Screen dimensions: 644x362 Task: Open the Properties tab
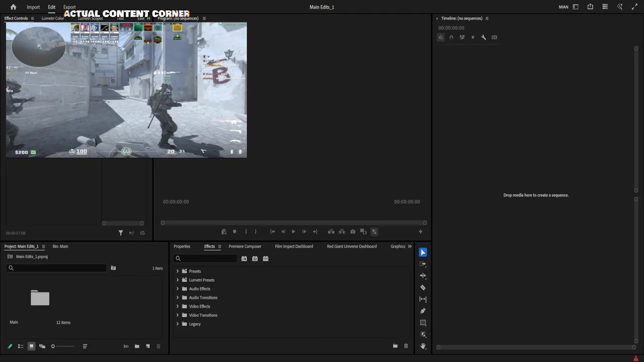[x=182, y=246]
